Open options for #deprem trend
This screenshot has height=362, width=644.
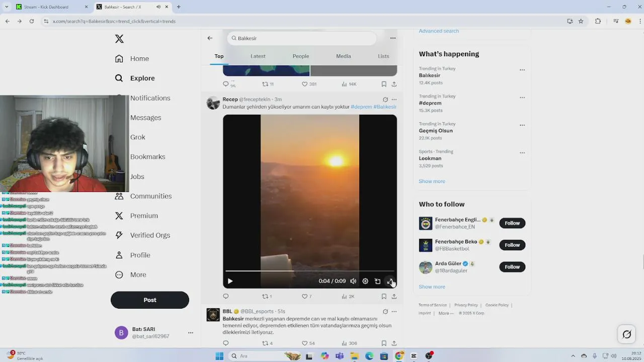coord(522,98)
